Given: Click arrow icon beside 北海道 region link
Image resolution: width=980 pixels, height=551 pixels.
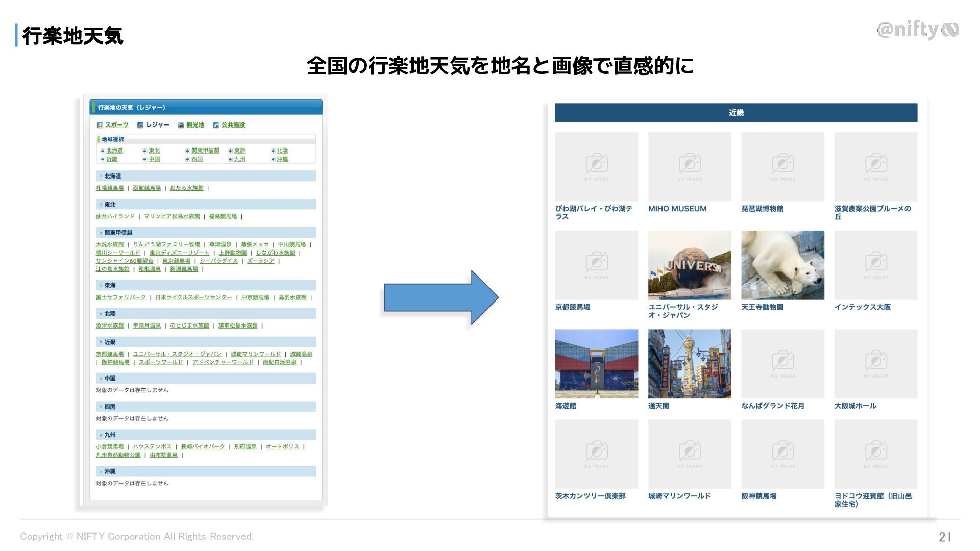Looking at the screenshot, I should [x=103, y=151].
